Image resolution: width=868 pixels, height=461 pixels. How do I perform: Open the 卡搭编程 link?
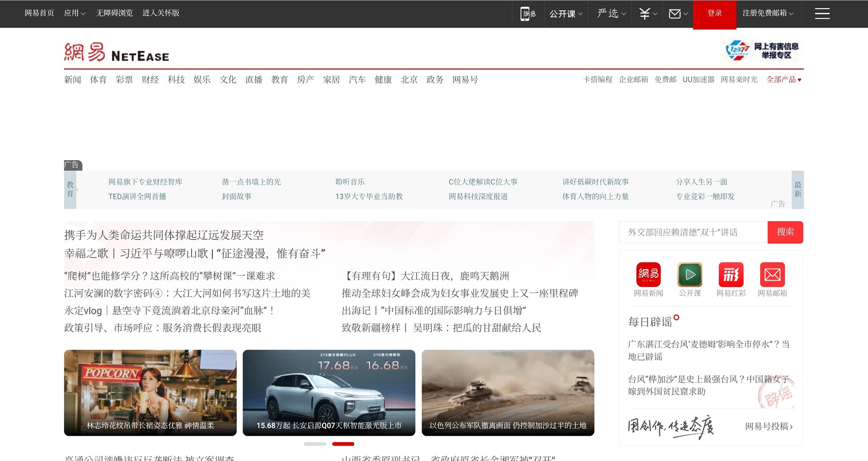click(598, 80)
